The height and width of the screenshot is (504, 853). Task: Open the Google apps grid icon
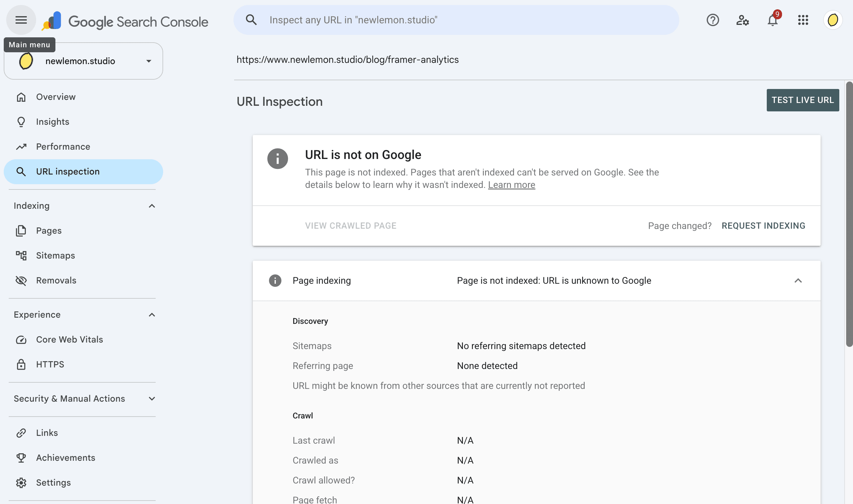(803, 20)
